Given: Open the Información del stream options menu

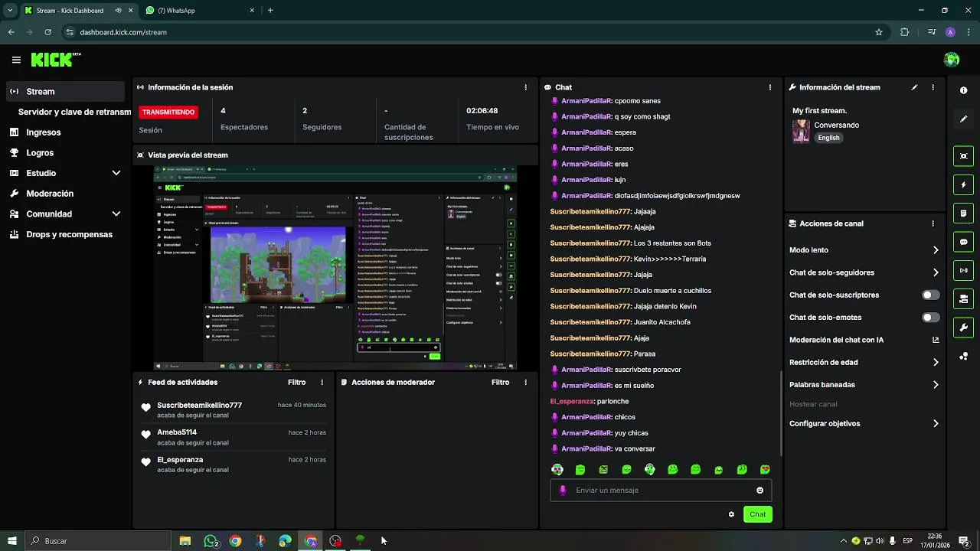Looking at the screenshot, I should click(933, 87).
